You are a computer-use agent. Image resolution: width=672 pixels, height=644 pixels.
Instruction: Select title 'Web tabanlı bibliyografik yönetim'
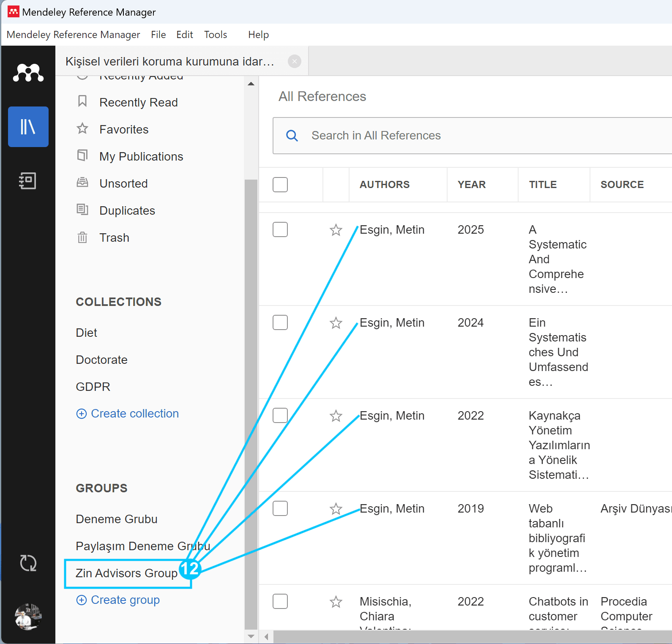pos(558,538)
